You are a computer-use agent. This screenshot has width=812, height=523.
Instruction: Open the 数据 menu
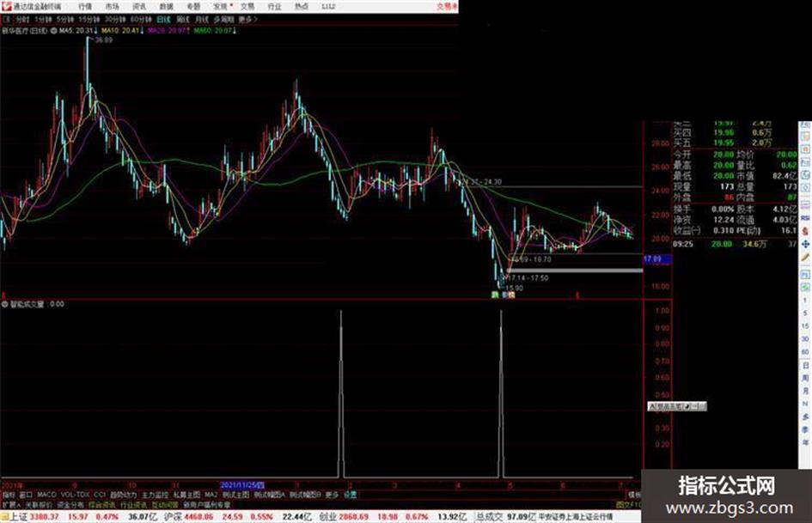pyautogui.click(x=166, y=7)
